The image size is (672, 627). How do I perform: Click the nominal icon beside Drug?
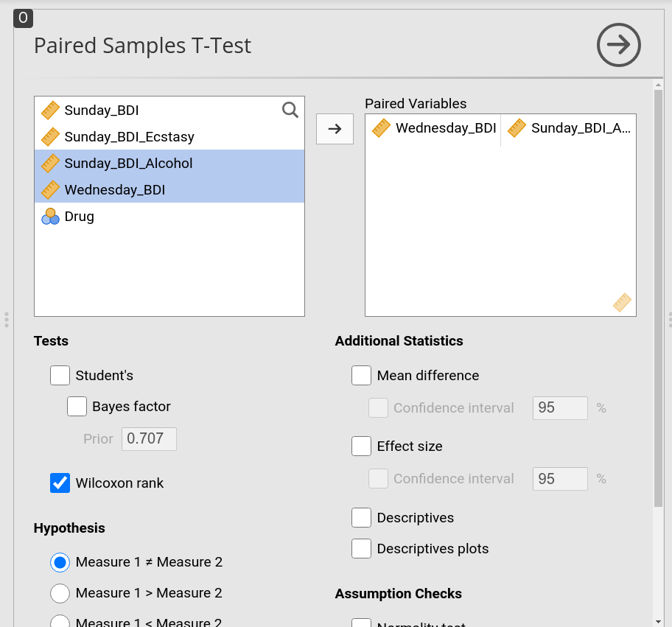click(50, 217)
